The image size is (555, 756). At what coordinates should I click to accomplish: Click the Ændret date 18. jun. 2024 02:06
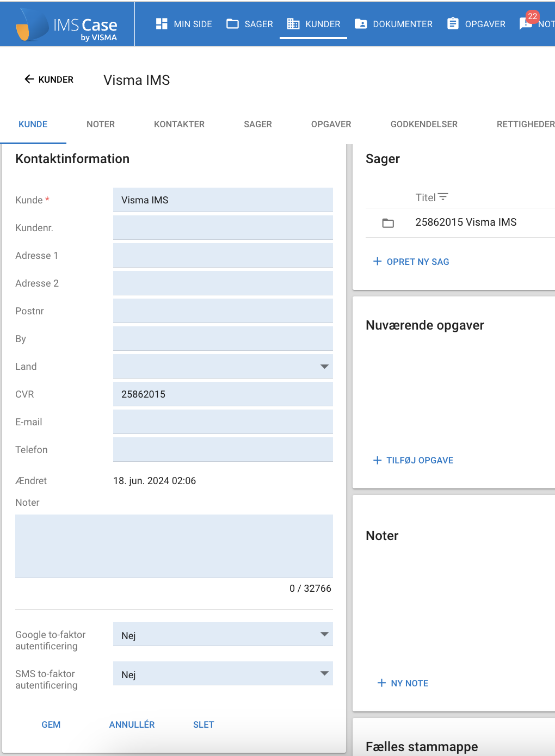[155, 481]
